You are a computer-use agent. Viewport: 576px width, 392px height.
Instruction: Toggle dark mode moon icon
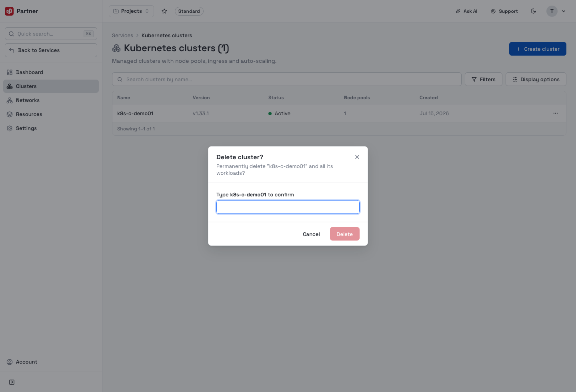[x=533, y=11]
